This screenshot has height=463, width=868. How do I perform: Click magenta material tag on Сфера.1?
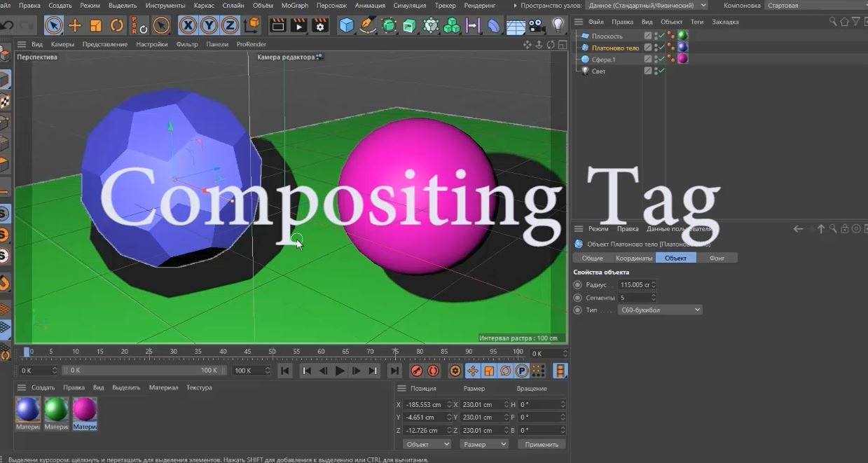pos(682,60)
